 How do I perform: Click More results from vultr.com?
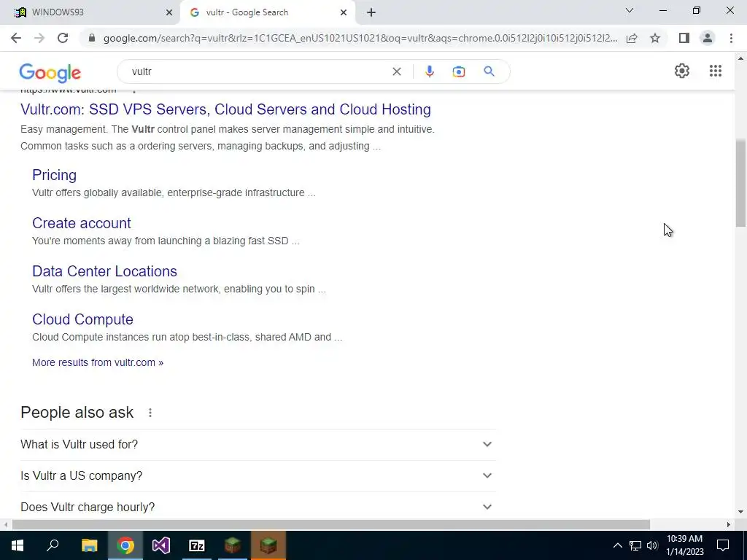(x=98, y=363)
